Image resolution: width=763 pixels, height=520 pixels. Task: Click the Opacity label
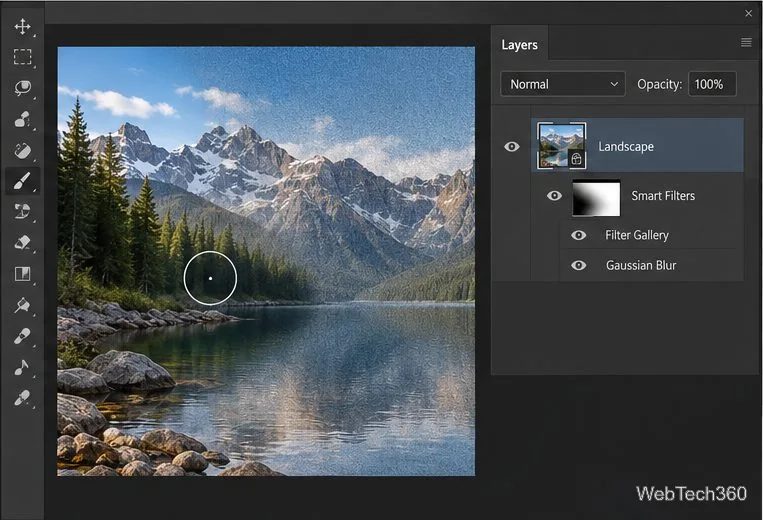(x=659, y=84)
